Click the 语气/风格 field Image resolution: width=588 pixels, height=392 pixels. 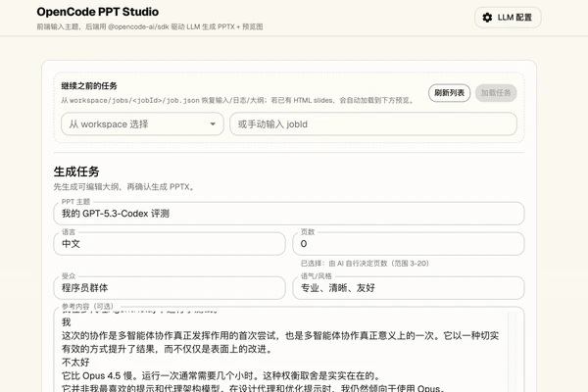409,288
